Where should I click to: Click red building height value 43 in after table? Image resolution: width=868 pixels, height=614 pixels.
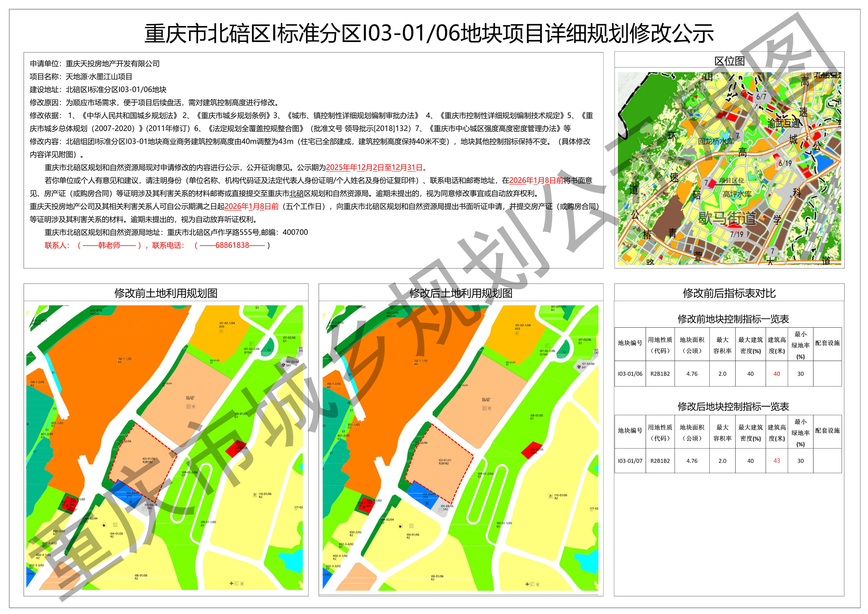coord(777,461)
